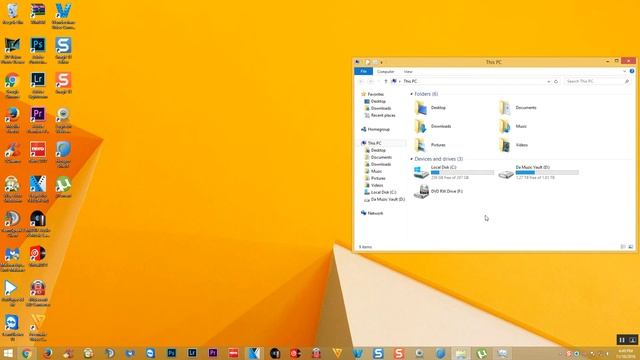This screenshot has width=640, height=360.
Task: Click the blue Snagit Editor taskbar icon
Action: pos(378,353)
